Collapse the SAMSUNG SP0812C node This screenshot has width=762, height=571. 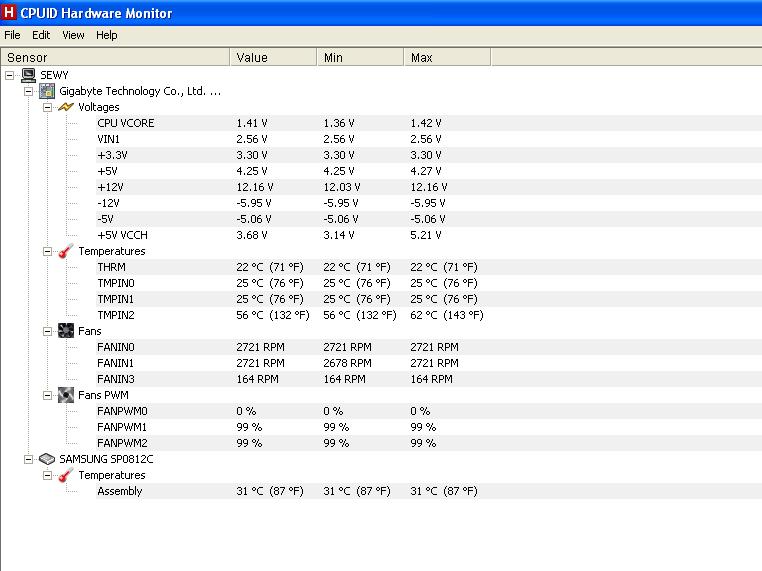click(29, 459)
